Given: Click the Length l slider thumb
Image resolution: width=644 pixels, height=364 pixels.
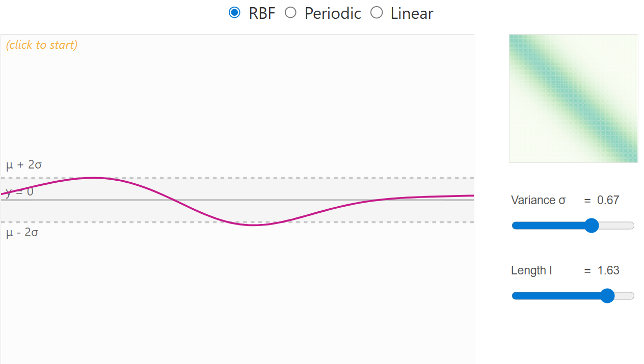Looking at the screenshot, I should click(607, 296).
